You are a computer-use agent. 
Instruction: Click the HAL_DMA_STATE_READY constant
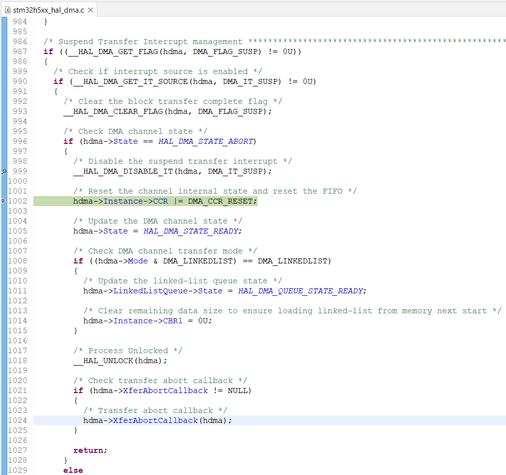pos(191,231)
